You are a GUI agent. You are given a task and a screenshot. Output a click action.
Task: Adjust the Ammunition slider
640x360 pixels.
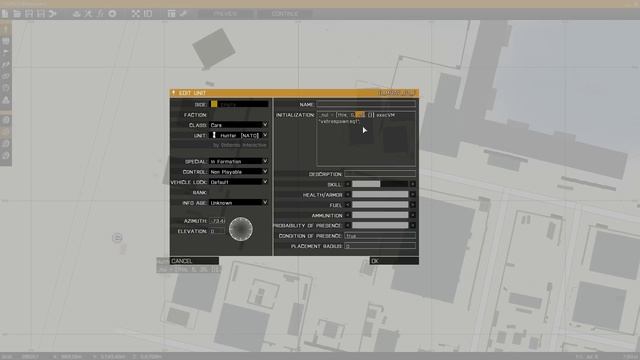(380, 215)
